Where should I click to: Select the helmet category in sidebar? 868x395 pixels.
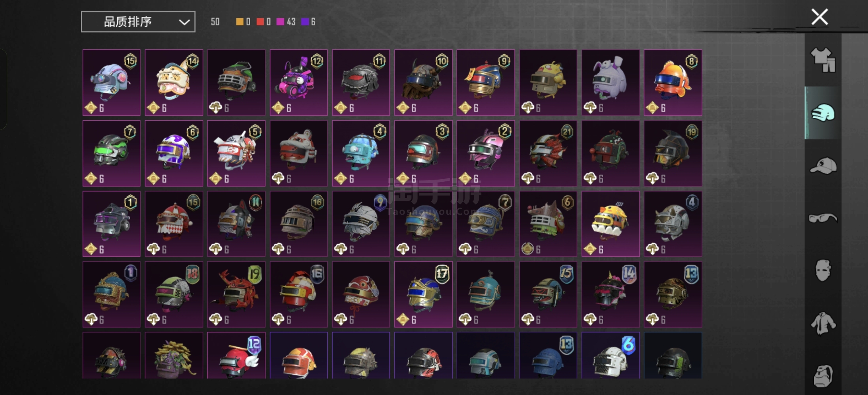tap(823, 113)
